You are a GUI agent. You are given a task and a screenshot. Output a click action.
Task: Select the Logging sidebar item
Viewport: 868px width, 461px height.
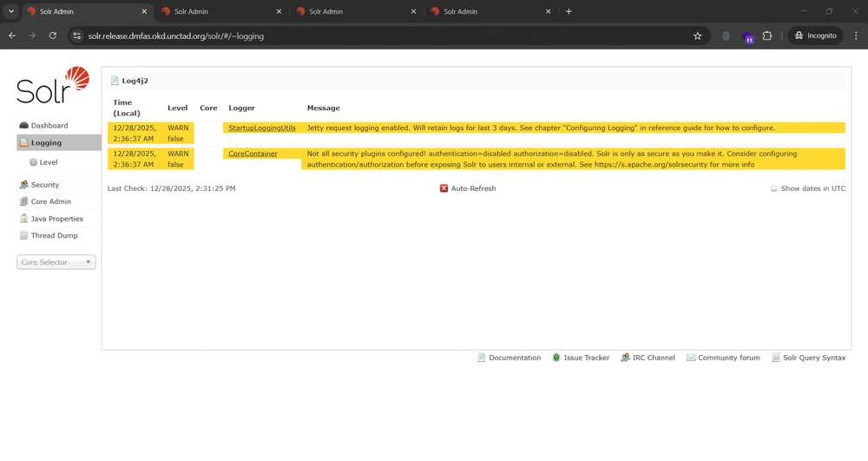coord(59,142)
